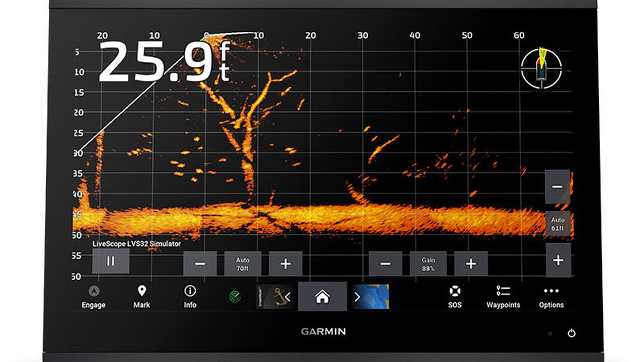This screenshot has height=362, width=644.
Task: Tap the Auto 61ft depth range button
Action: [557, 224]
